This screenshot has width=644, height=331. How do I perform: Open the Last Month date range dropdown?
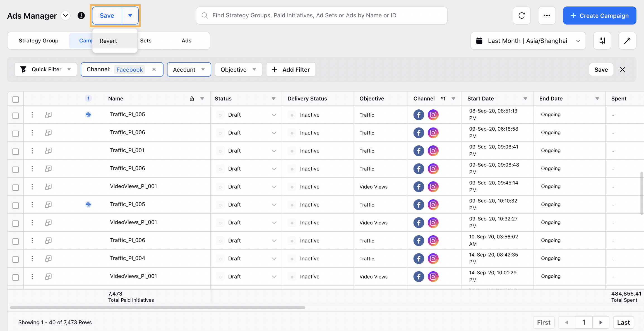pos(528,41)
